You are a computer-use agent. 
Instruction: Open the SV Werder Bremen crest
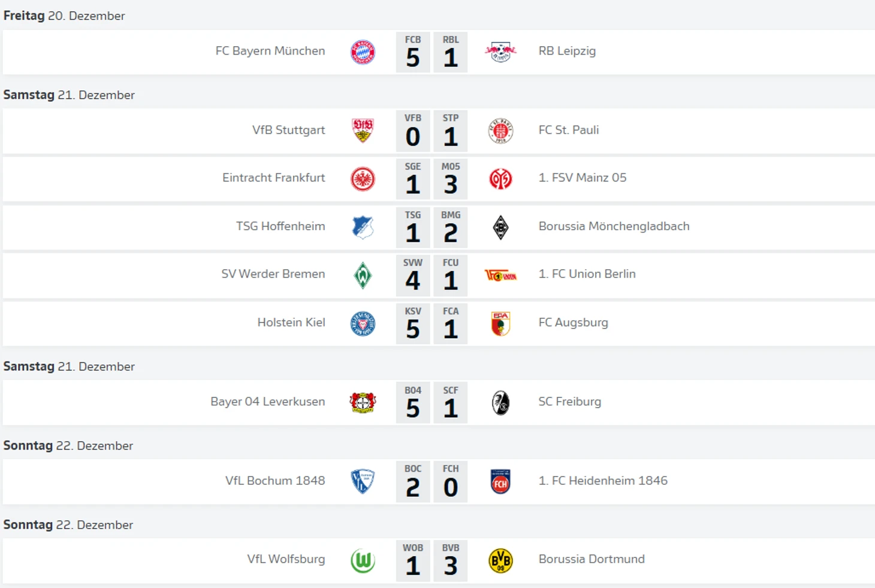[363, 275]
